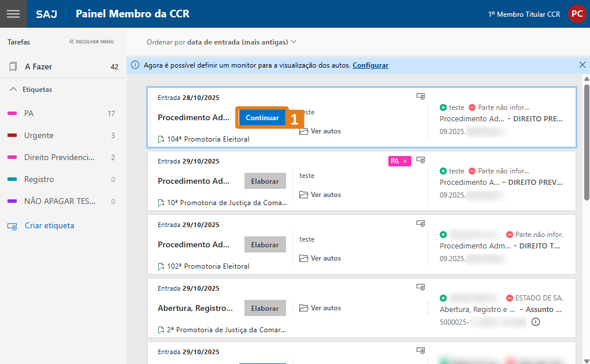Open the hamburger main menu
Screen dimensions: 590x364
(x=13, y=14)
